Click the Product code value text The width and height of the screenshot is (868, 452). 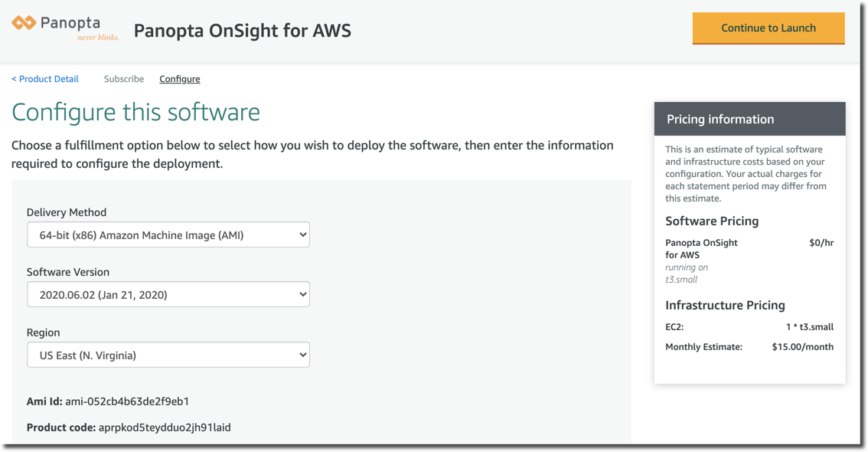(165, 427)
